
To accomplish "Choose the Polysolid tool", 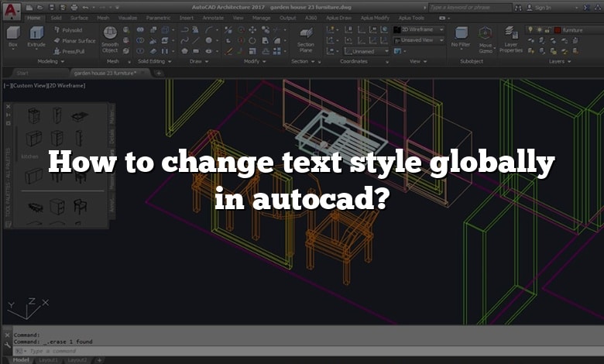I will 68,30.
